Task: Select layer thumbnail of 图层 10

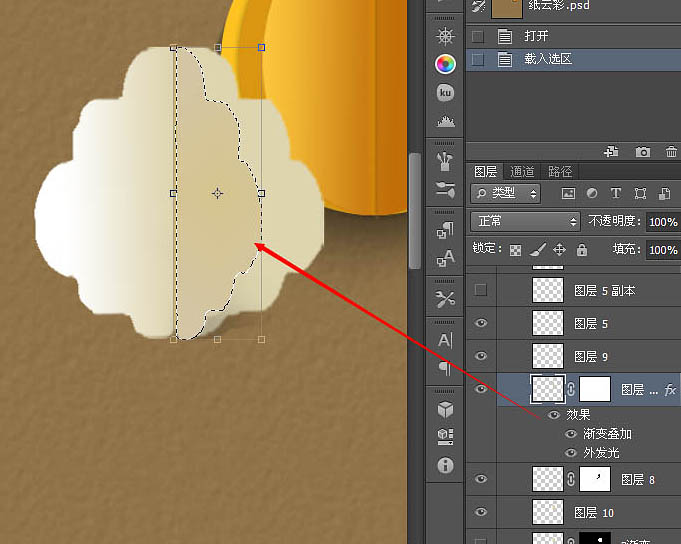Action: pos(548,512)
